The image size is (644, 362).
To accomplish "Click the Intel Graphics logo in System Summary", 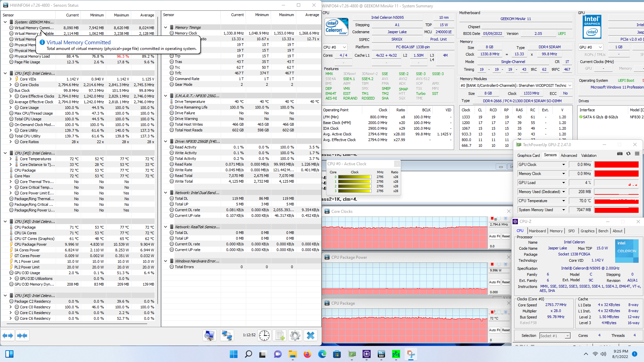I will pos(592,27).
